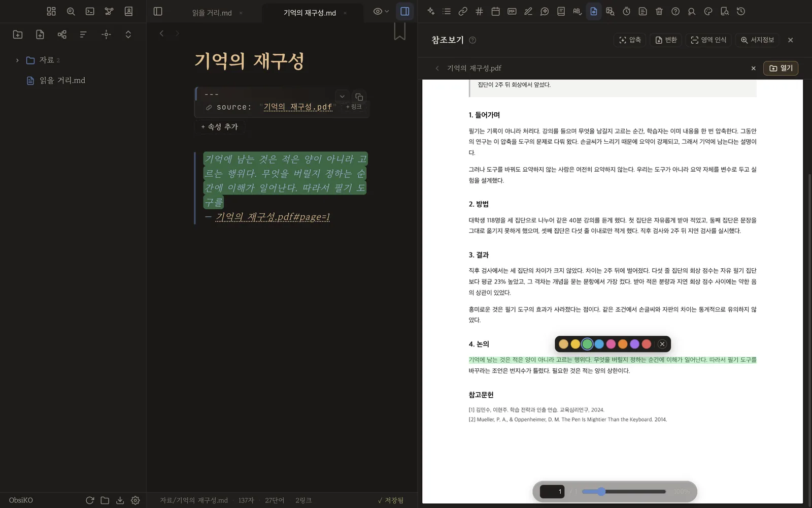Open the help question mark icon
This screenshot has height=508, width=812.
[x=675, y=11]
